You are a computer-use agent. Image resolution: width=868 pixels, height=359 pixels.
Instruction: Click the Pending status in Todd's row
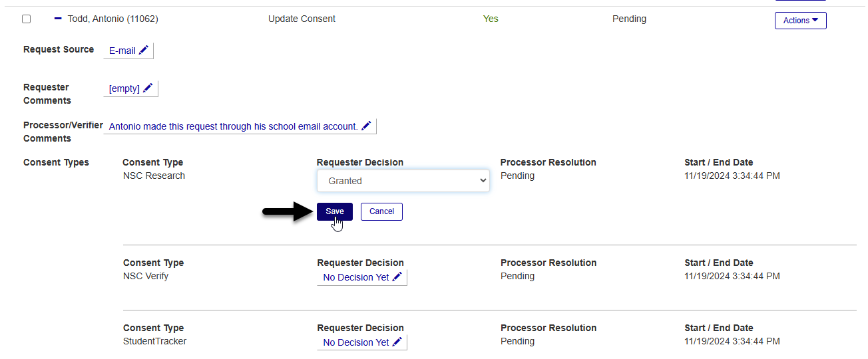click(629, 19)
